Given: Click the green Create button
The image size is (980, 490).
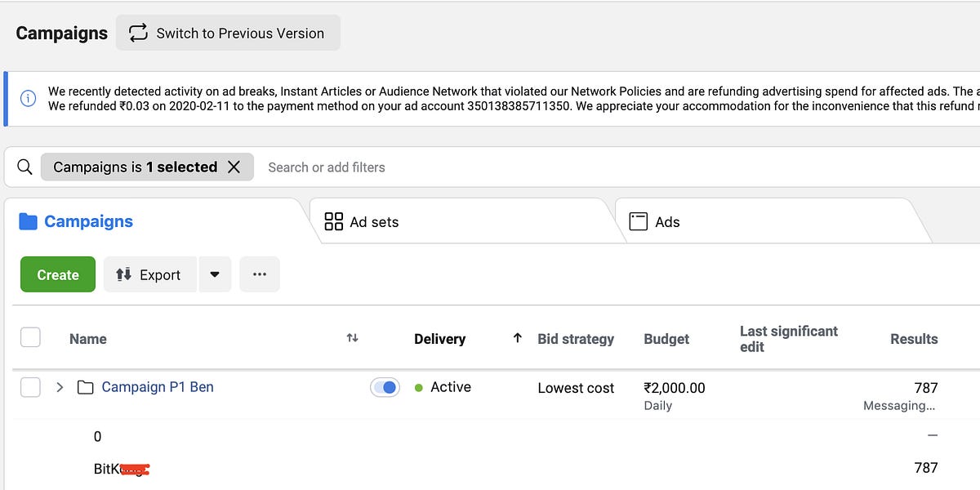Looking at the screenshot, I should coord(58,274).
